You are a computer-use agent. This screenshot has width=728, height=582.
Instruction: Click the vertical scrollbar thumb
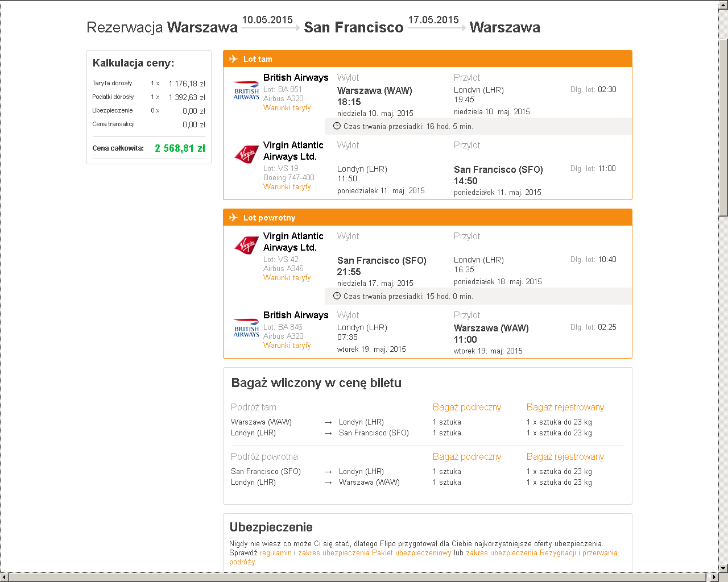click(723, 127)
